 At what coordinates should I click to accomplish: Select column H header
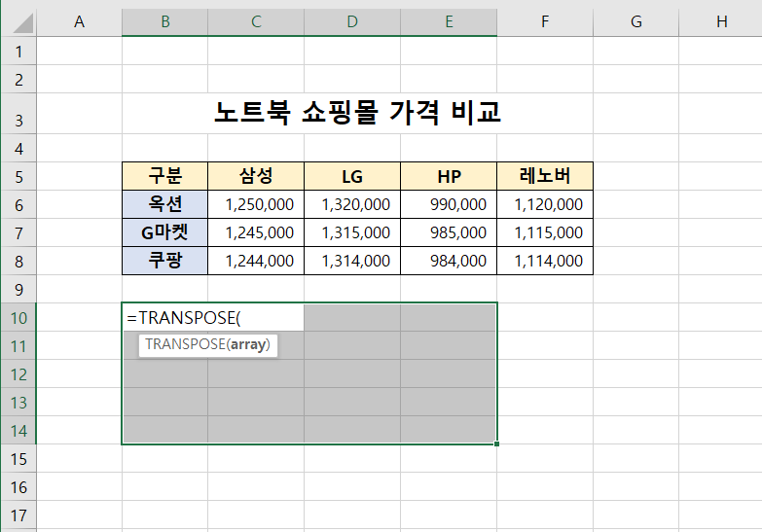(x=721, y=21)
